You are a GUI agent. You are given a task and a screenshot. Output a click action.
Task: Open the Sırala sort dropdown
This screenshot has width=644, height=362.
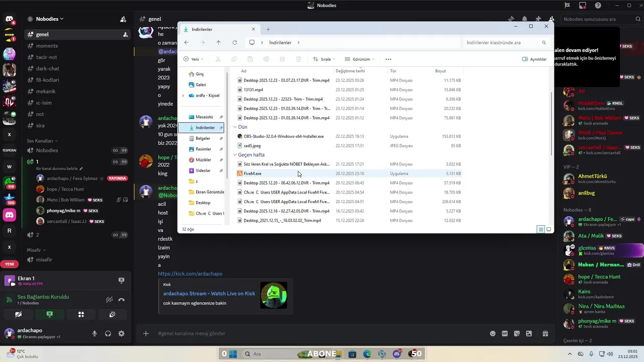click(324, 59)
